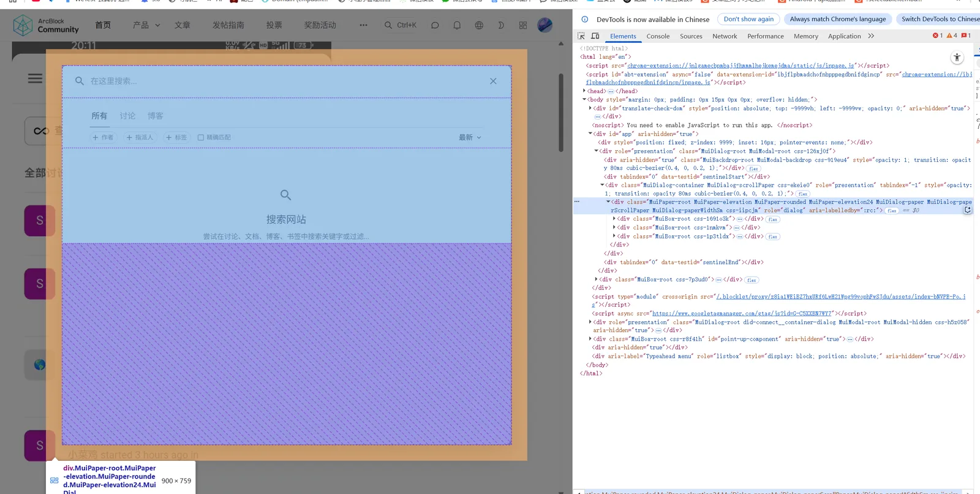Image resolution: width=980 pixels, height=494 pixels.
Task: Click the plus author filter chip
Action: 103,137
